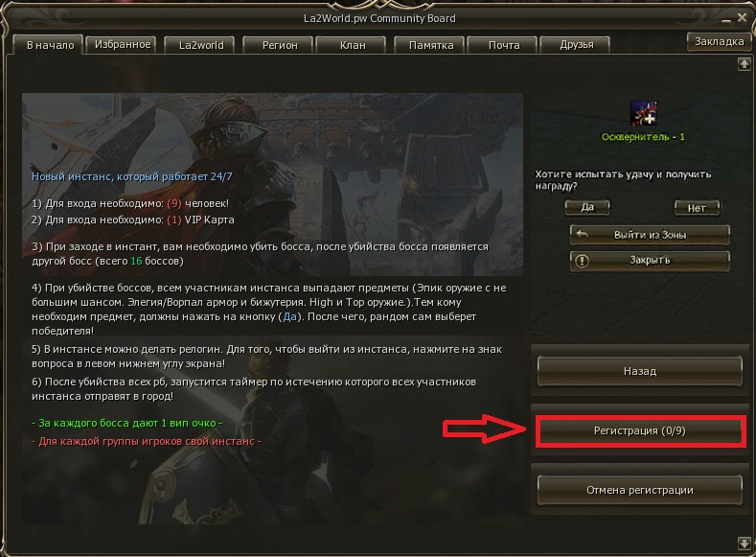
Task: Click scroll down arrow icon at bottom right
Action: pos(744,543)
